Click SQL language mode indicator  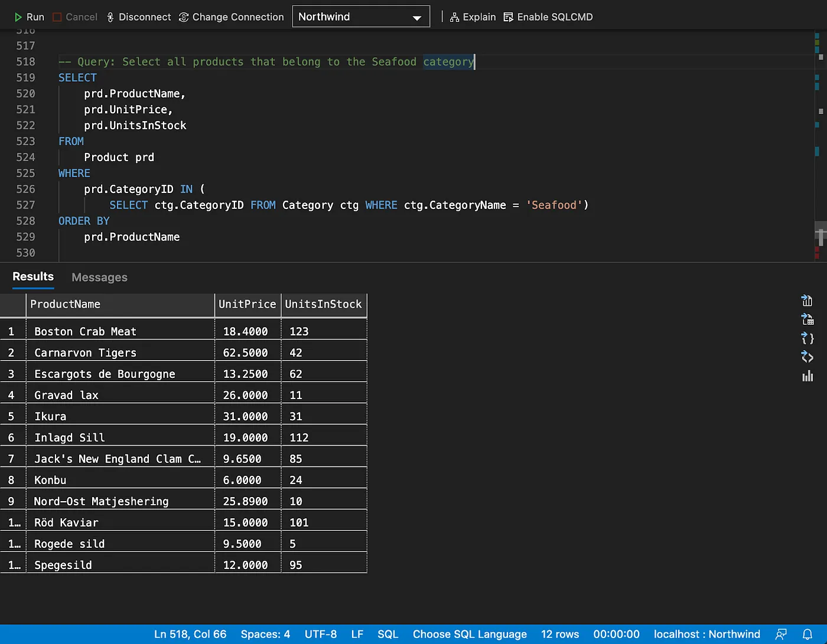pos(388,634)
